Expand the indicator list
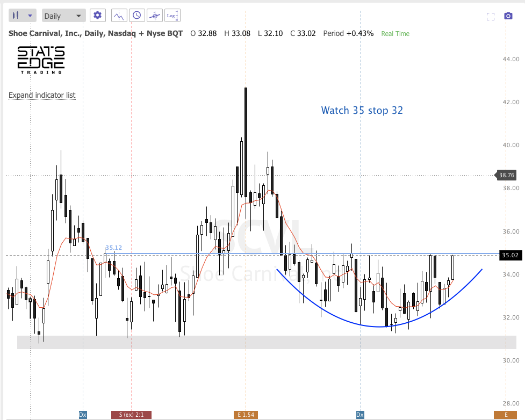525x420 pixels. [42, 95]
